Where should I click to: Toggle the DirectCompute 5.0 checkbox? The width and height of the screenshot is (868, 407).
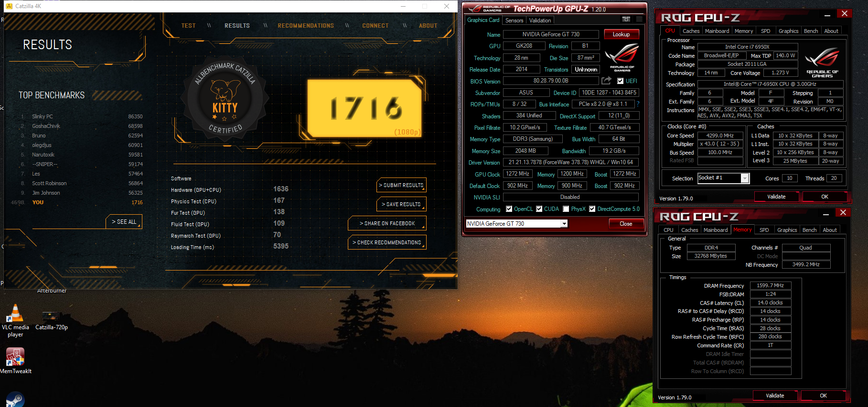(592, 209)
